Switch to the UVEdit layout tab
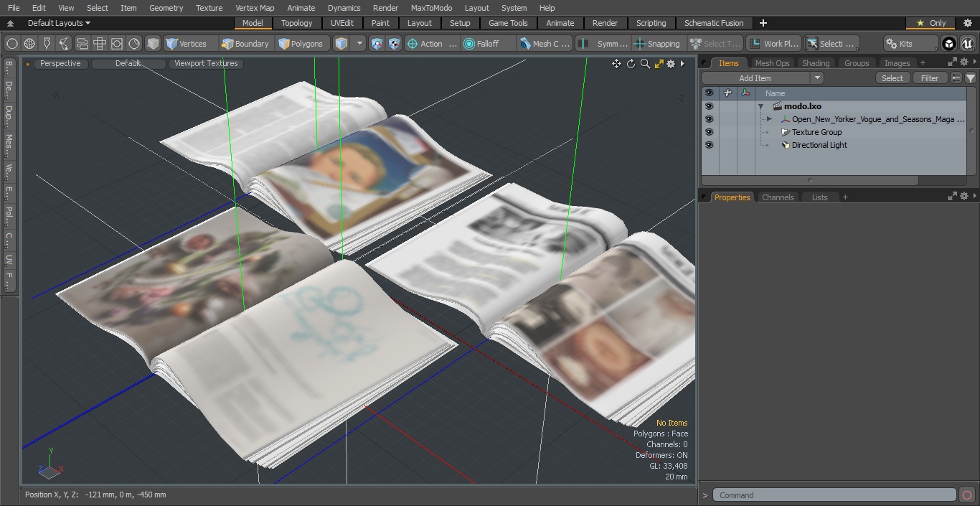Viewport: 980px width, 506px height. click(342, 23)
